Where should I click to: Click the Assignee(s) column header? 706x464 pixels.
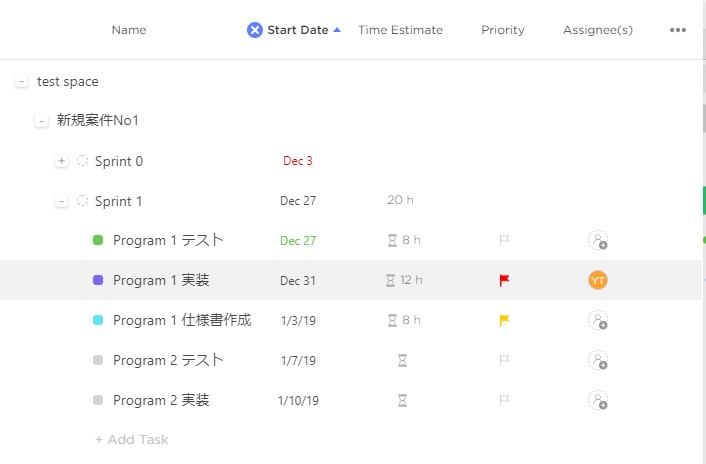click(x=598, y=30)
